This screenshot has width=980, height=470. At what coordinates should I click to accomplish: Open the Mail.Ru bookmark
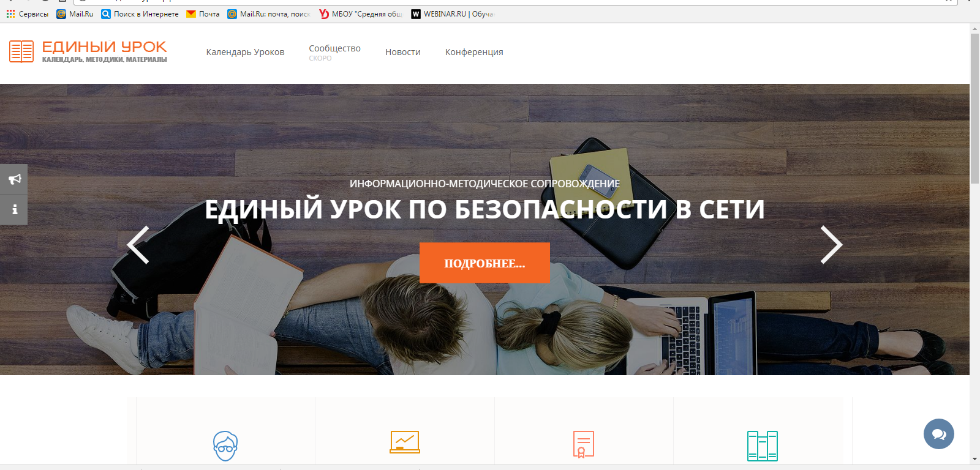[75, 14]
